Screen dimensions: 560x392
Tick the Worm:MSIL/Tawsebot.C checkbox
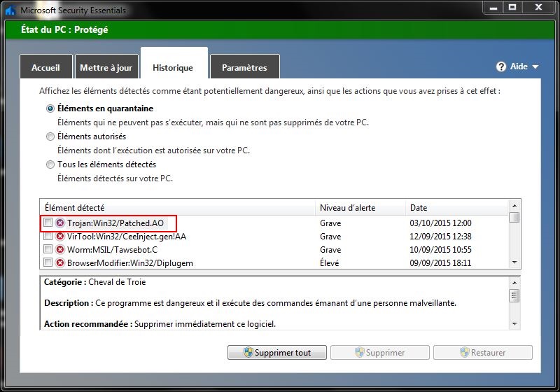tap(48, 249)
